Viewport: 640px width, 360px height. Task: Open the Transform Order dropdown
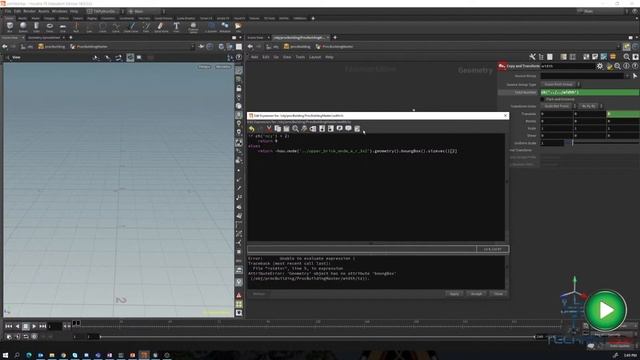click(558, 106)
